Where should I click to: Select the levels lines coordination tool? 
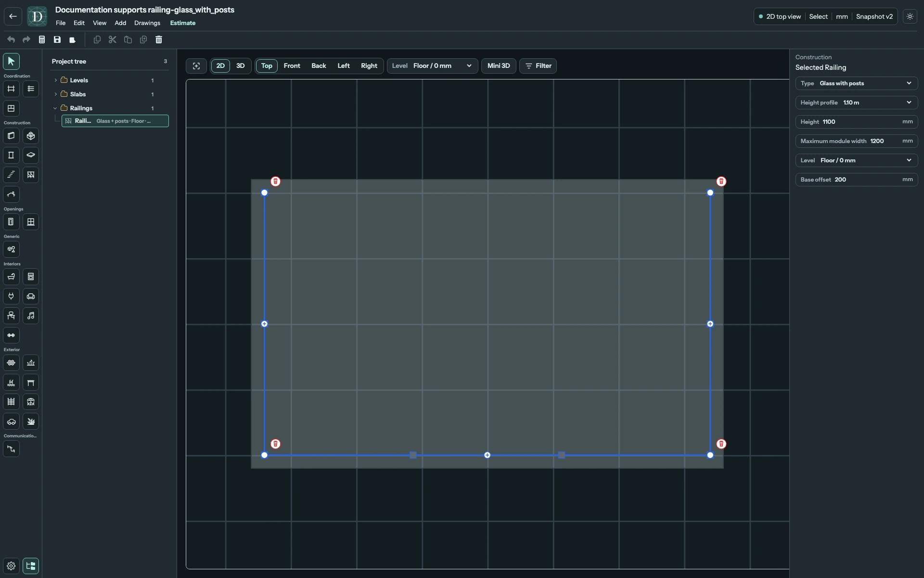click(31, 89)
